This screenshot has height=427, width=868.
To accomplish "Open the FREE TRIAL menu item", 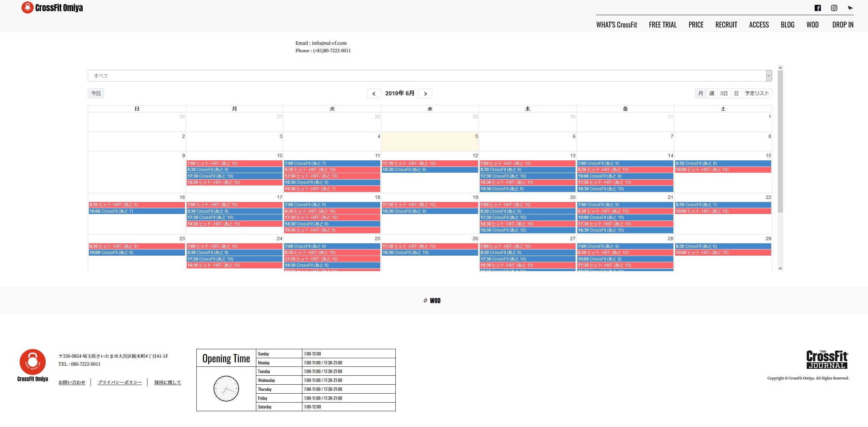I will [663, 25].
